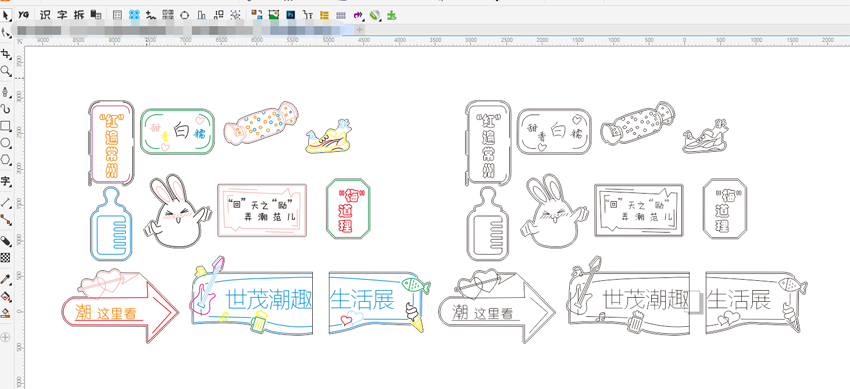Select the Text tool marked 字 in toolbox

pos(5,181)
